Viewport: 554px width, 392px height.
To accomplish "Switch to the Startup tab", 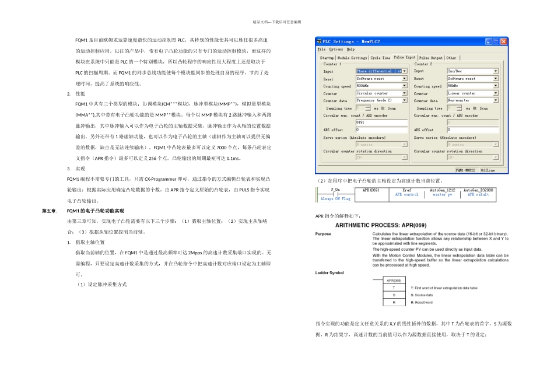I will coord(327,58).
